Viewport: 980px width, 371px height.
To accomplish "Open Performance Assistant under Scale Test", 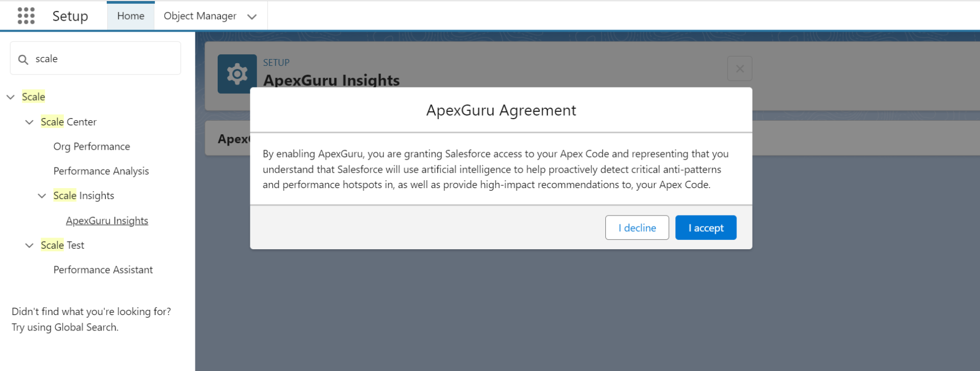I will (103, 270).
